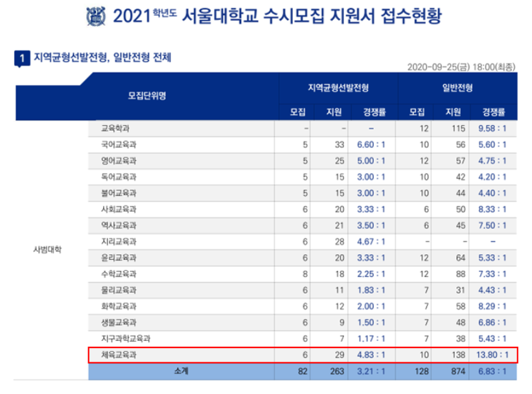Image resolution: width=532 pixels, height=394 pixels.
Task: Click the '8.29 : 1' ratio for 화학교육과
Action: pyautogui.click(x=492, y=306)
